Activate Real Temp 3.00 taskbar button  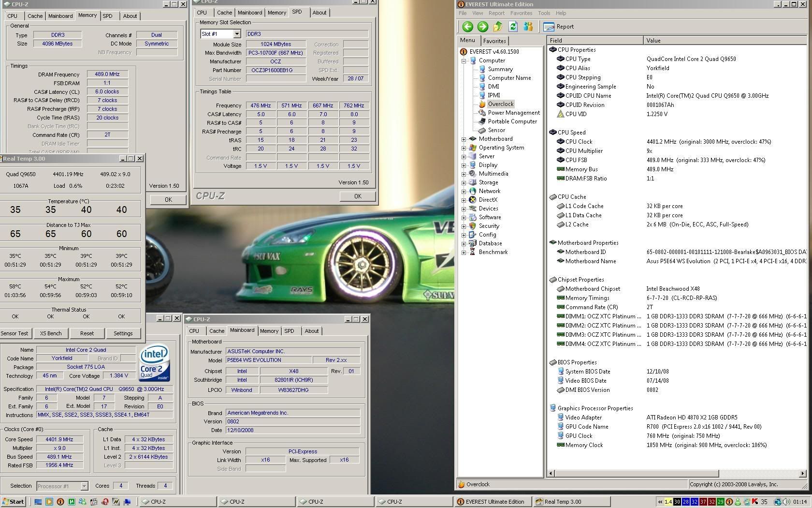[x=571, y=502]
